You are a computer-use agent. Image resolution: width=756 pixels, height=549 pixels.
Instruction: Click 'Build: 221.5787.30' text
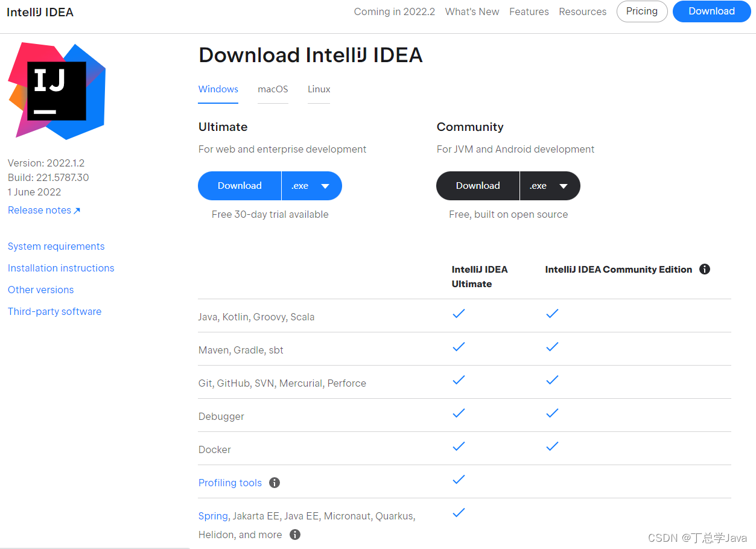48,177
